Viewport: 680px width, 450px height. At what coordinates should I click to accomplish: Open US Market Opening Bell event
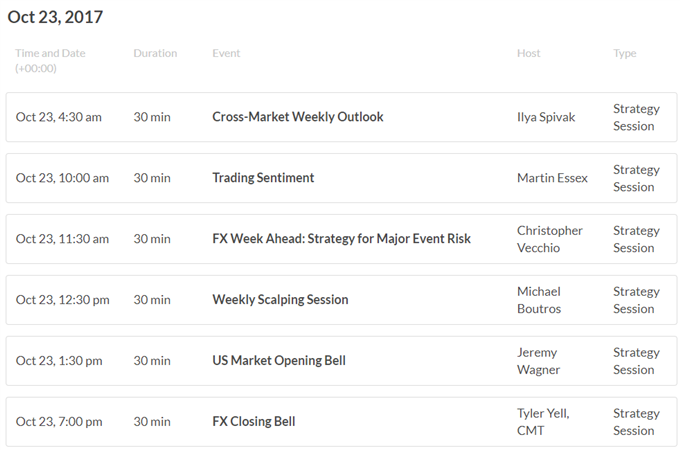(x=279, y=361)
